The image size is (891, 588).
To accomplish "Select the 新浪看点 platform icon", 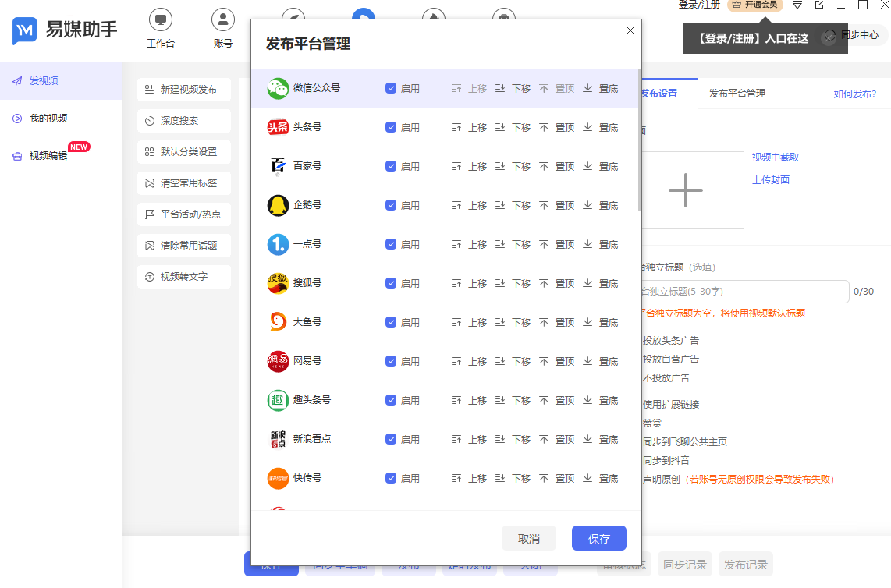I will pos(279,438).
